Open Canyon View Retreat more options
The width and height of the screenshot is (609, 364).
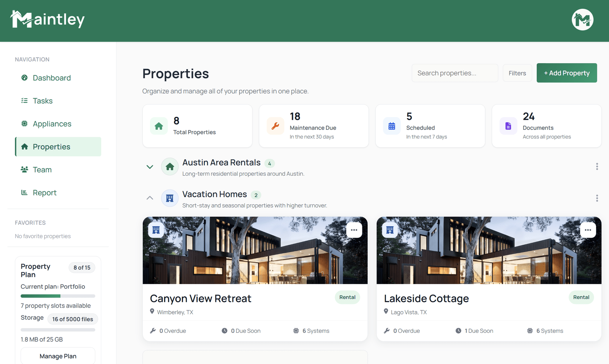(354, 230)
